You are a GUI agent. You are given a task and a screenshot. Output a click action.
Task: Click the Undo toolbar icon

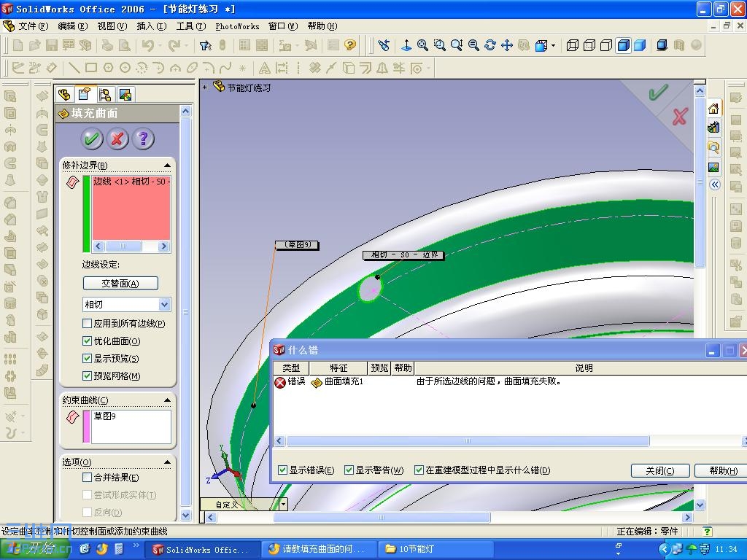click(x=147, y=45)
